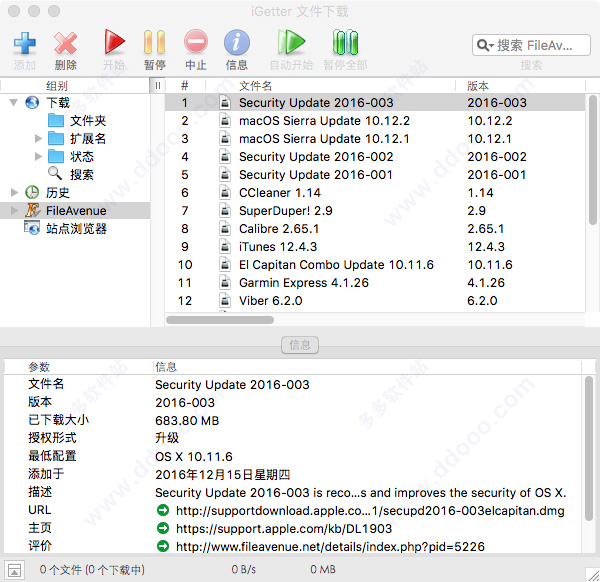Click the 信息 panel divider button
The height and width of the screenshot is (582, 600).
point(300,345)
